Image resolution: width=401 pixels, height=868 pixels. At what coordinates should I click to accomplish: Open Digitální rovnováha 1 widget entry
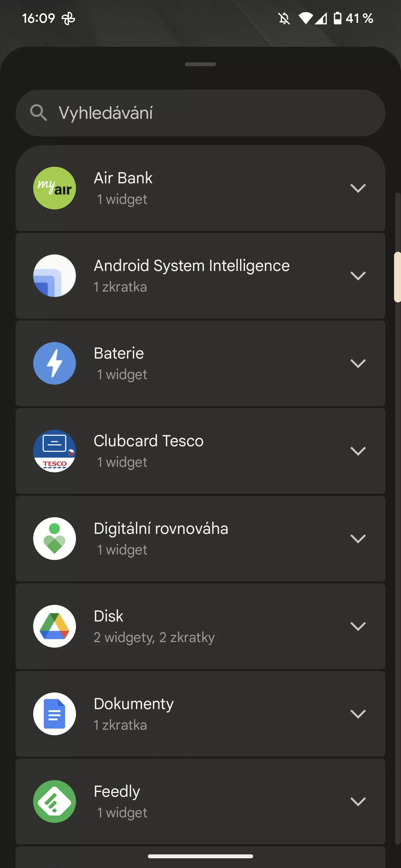point(200,538)
